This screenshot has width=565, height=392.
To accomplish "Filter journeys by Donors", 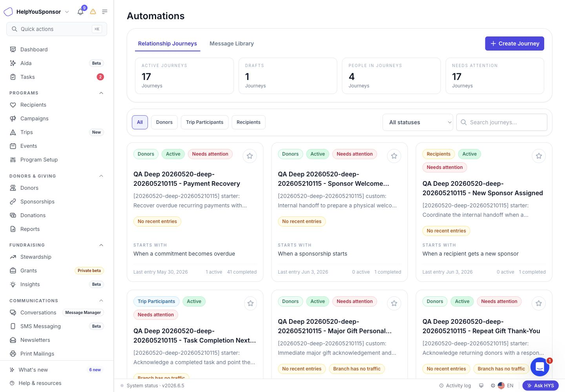I will coord(164,122).
